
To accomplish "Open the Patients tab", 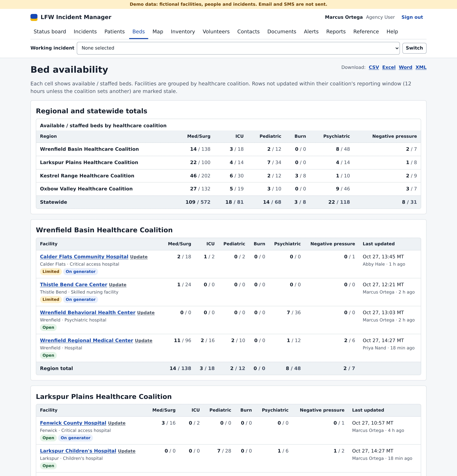I will [115, 32].
